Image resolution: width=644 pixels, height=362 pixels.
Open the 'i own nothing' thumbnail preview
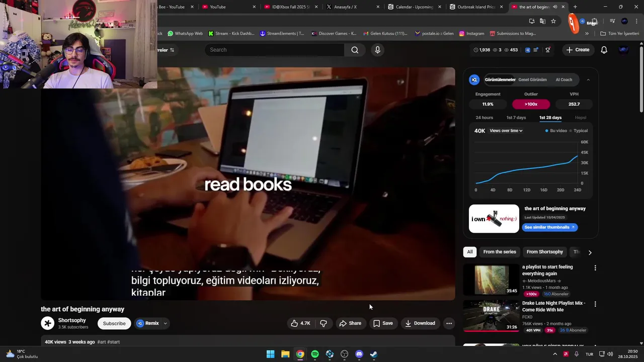pos(494,219)
